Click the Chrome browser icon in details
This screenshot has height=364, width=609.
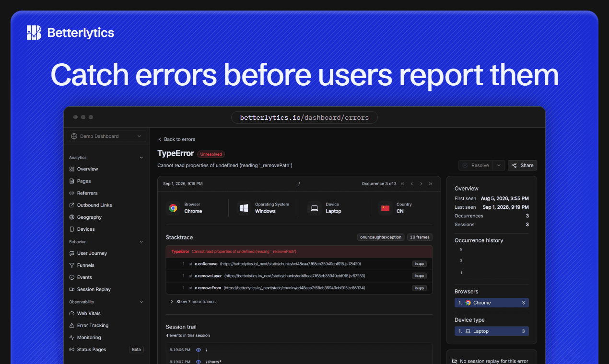tap(173, 208)
